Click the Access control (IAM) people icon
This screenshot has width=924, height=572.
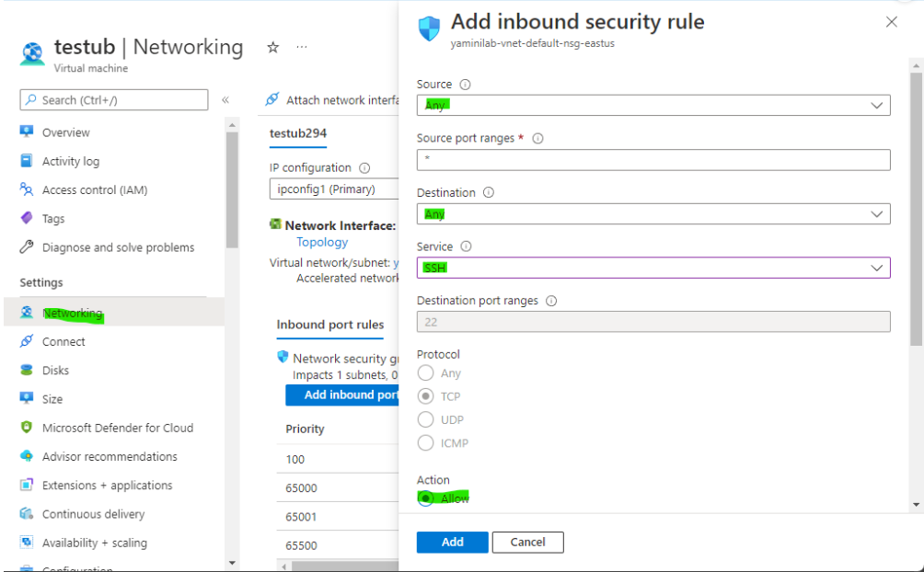coord(27,189)
